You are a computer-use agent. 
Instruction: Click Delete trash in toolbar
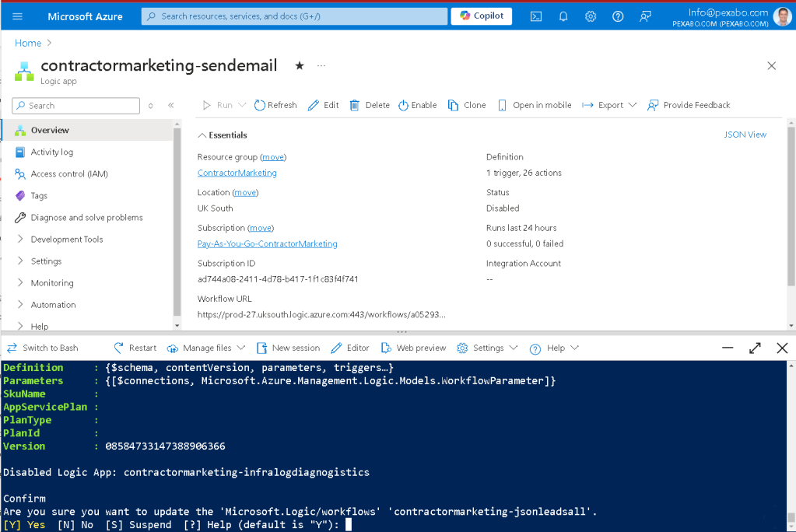pyautogui.click(x=370, y=105)
